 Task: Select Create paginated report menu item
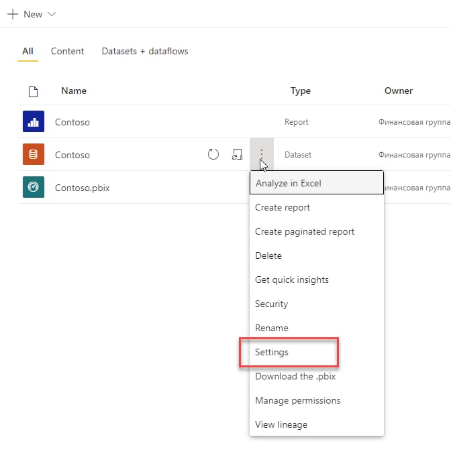[317, 231]
